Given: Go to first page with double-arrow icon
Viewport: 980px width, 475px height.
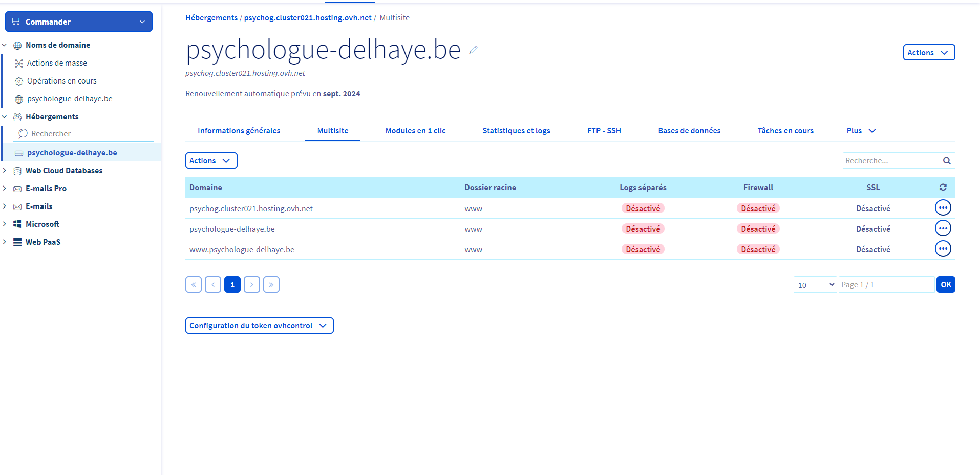Looking at the screenshot, I should 194,284.
